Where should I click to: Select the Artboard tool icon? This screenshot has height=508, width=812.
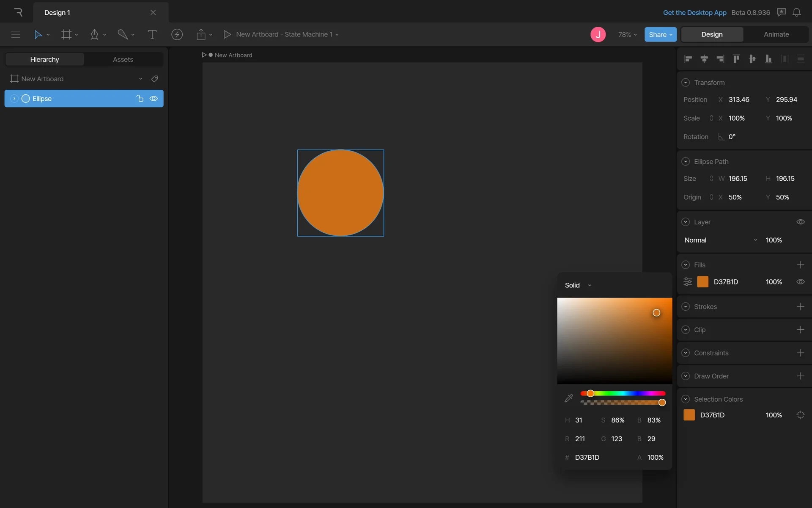(66, 35)
